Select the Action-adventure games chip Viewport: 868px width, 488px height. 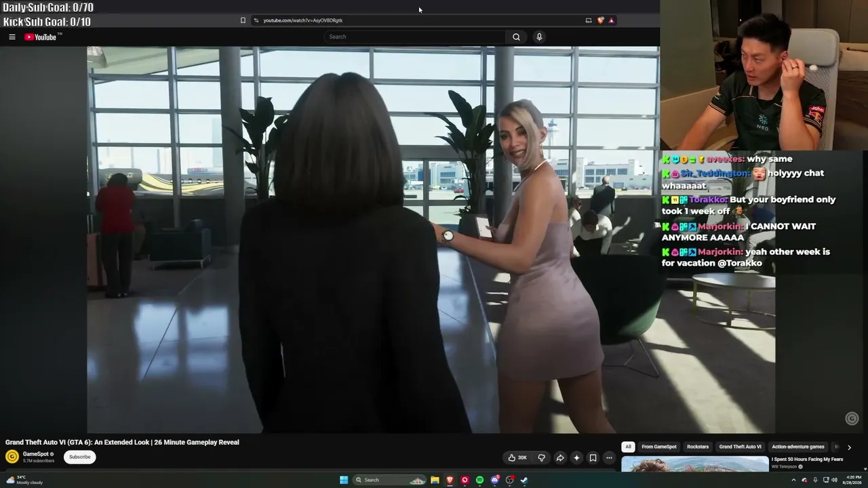click(798, 447)
